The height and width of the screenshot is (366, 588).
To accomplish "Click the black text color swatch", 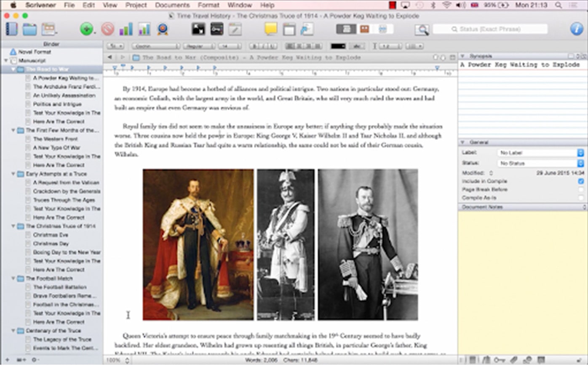I will [338, 46].
